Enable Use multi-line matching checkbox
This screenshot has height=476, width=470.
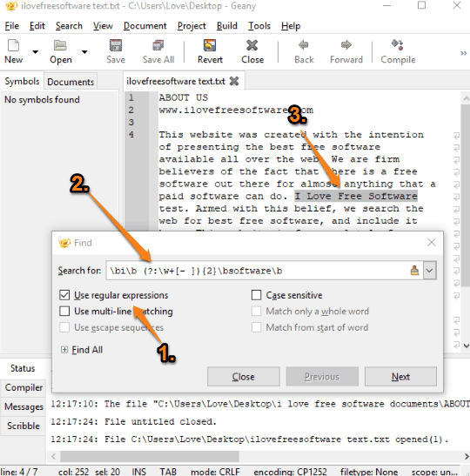64,311
